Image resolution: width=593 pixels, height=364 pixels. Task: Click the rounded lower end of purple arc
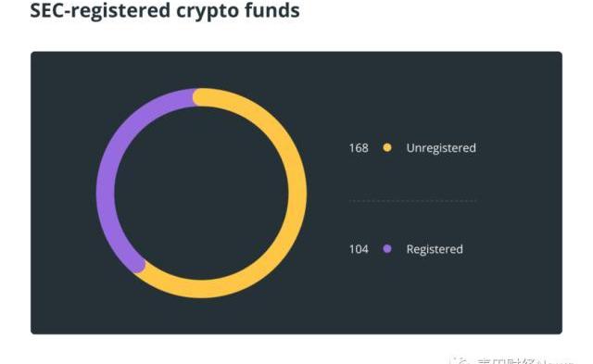click(136, 264)
